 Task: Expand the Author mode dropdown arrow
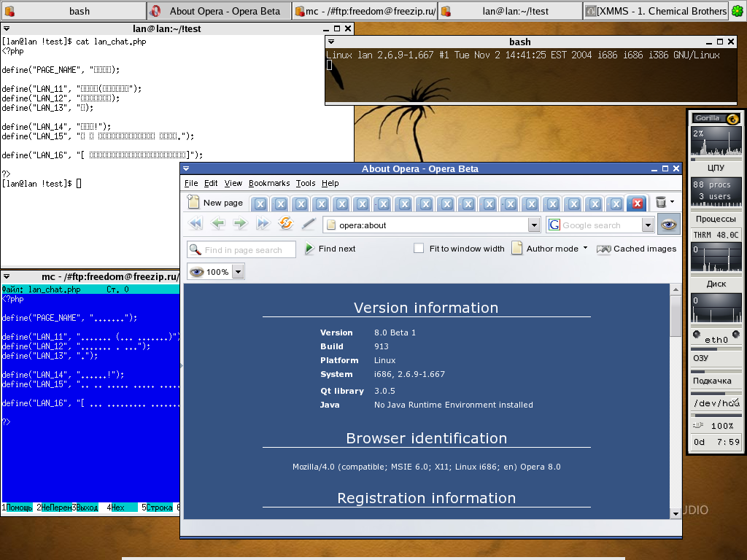point(586,248)
